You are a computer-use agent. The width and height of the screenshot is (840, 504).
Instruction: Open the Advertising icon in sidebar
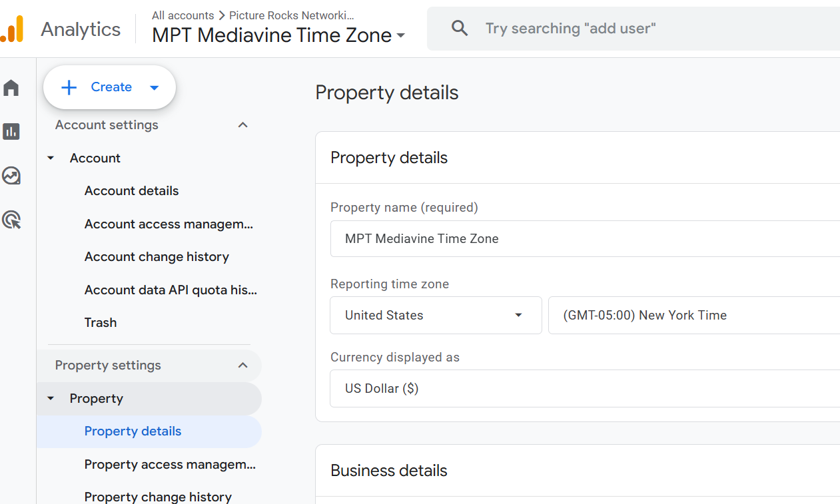click(x=11, y=220)
